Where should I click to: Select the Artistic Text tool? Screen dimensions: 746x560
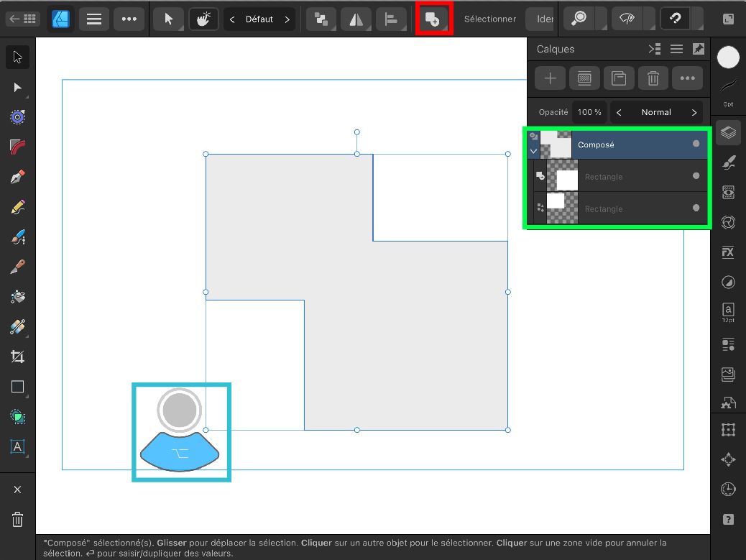click(x=17, y=446)
